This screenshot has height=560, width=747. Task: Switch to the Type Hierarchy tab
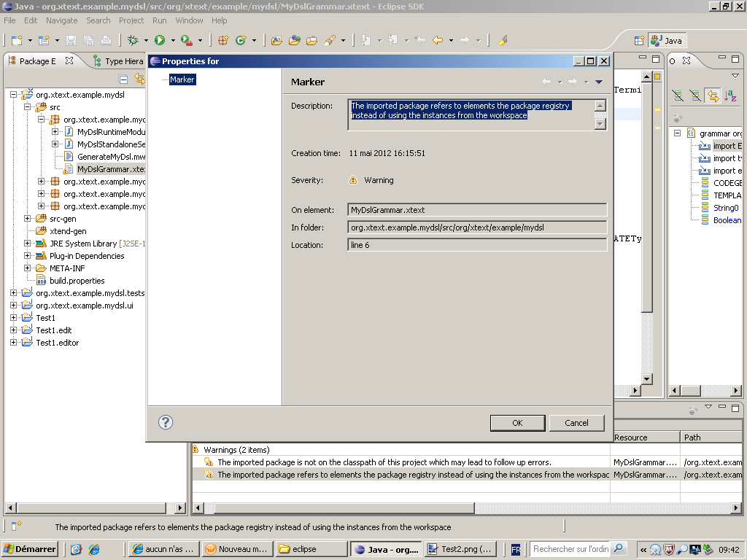click(x=119, y=61)
